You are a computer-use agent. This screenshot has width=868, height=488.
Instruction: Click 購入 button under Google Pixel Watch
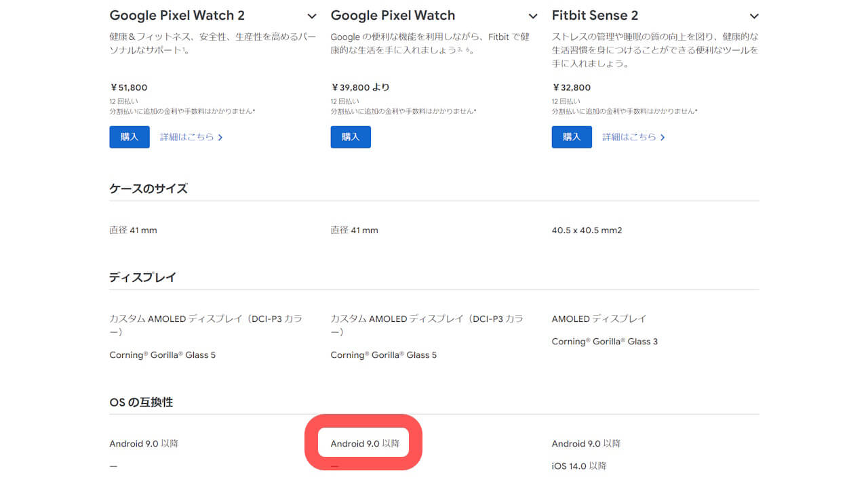tap(350, 136)
